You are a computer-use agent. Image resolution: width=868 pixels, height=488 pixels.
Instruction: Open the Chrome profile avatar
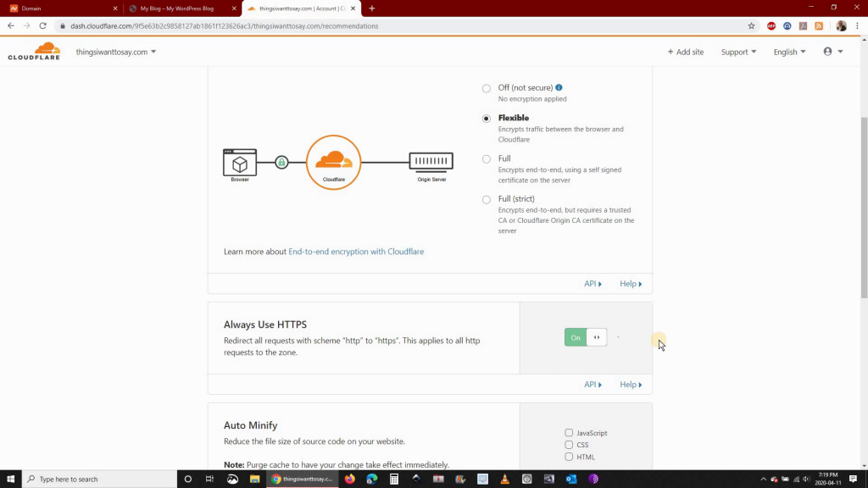[841, 26]
